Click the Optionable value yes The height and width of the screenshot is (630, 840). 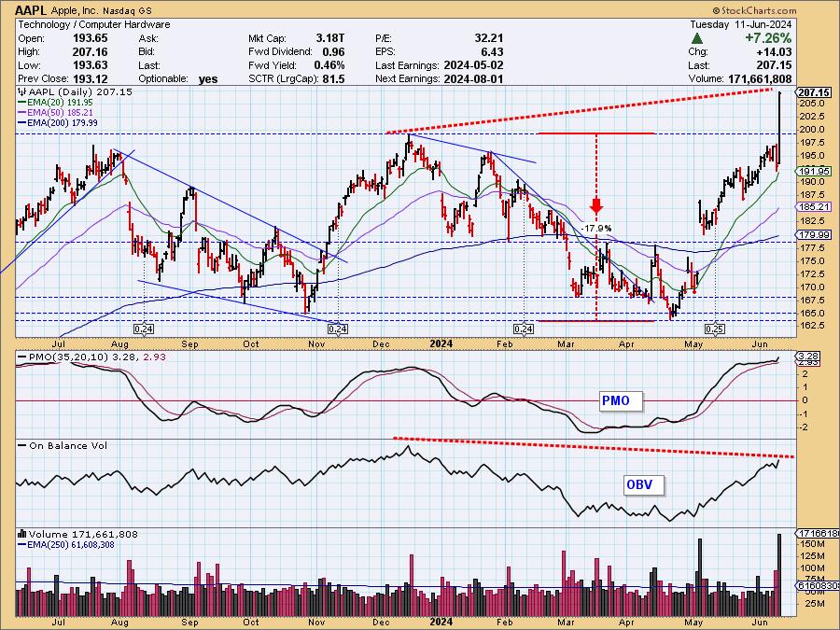(x=208, y=78)
